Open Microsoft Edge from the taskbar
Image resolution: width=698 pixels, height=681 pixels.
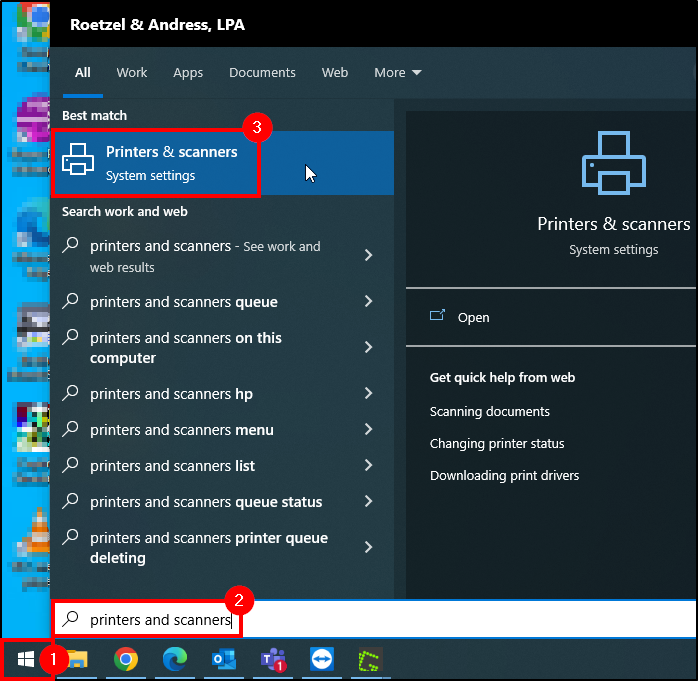tap(174, 659)
